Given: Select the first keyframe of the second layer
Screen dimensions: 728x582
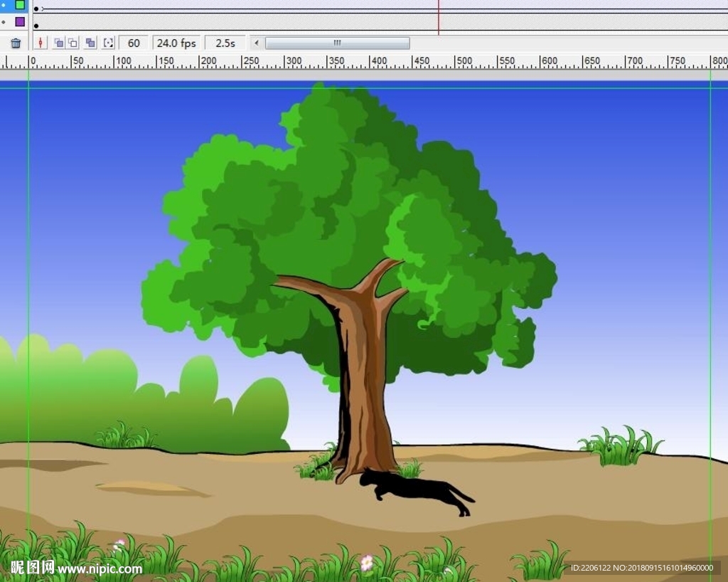Looking at the screenshot, I should click(x=36, y=26).
